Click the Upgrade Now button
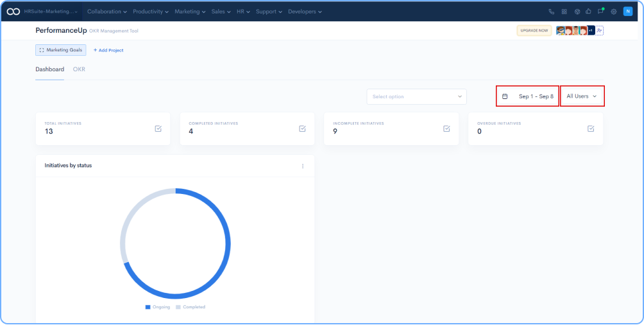Image resolution: width=644 pixels, height=325 pixels. point(534,31)
